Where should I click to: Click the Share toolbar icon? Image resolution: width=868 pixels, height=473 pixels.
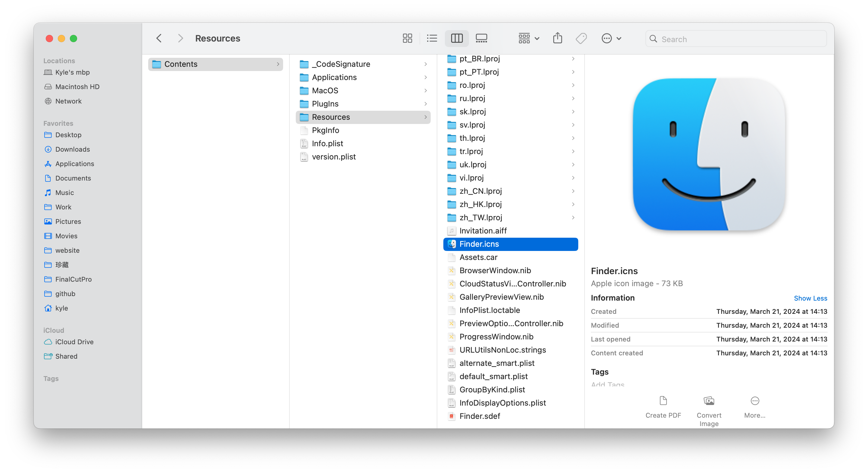coord(557,39)
